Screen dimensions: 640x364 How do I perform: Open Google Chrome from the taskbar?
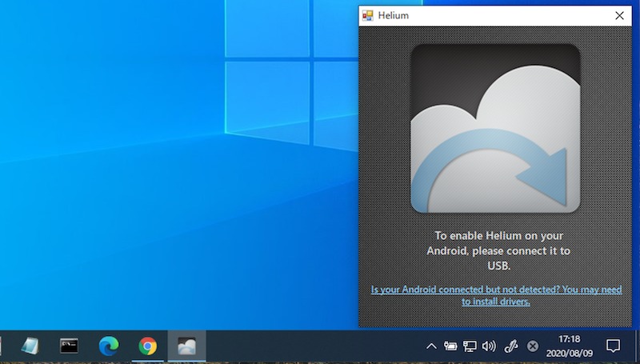pos(147,346)
